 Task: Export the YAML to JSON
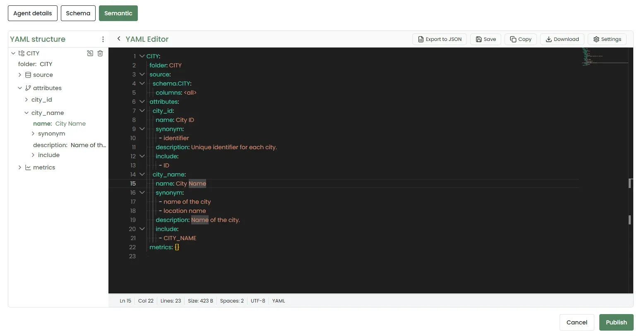pyautogui.click(x=440, y=39)
